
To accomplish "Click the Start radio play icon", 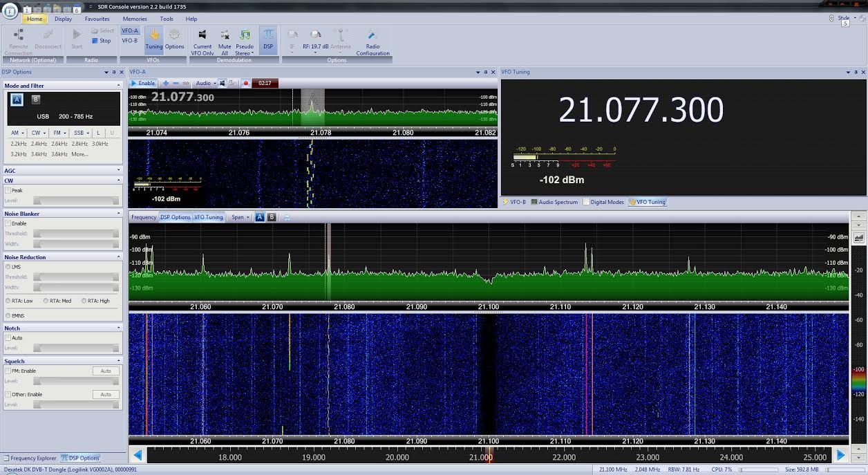I will (x=77, y=35).
